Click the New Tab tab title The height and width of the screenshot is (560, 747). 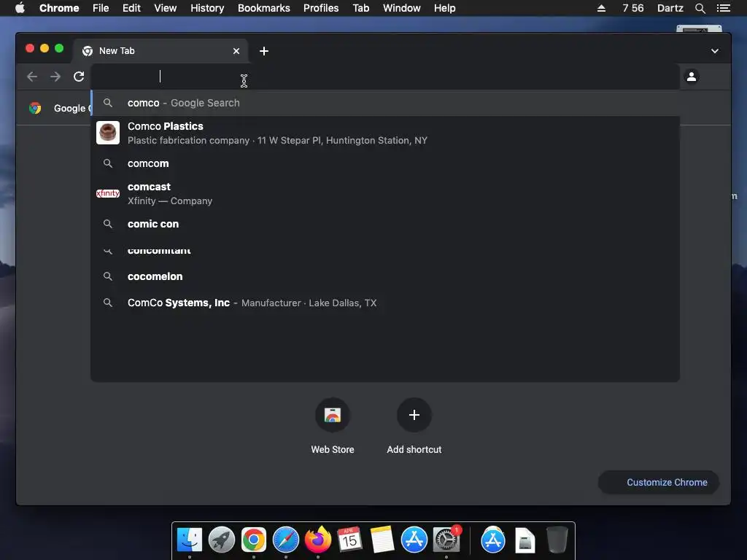(x=117, y=51)
